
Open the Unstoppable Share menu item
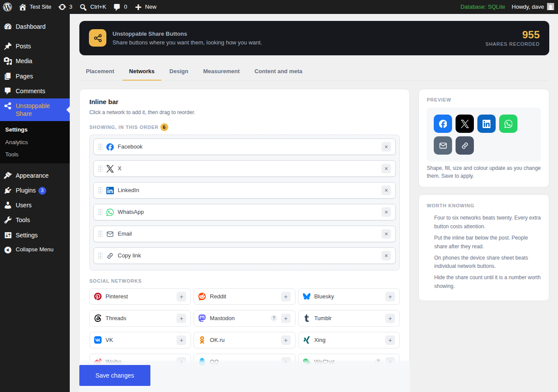(x=35, y=110)
